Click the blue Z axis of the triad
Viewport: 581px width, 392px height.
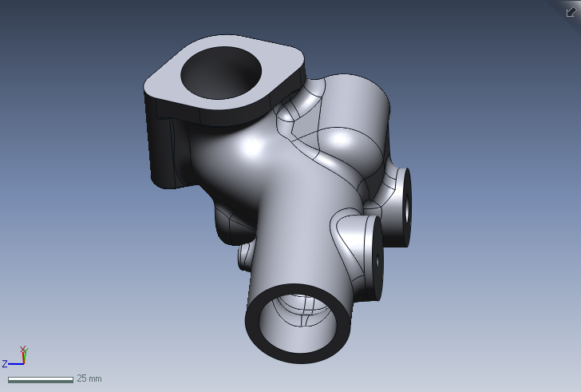14,363
